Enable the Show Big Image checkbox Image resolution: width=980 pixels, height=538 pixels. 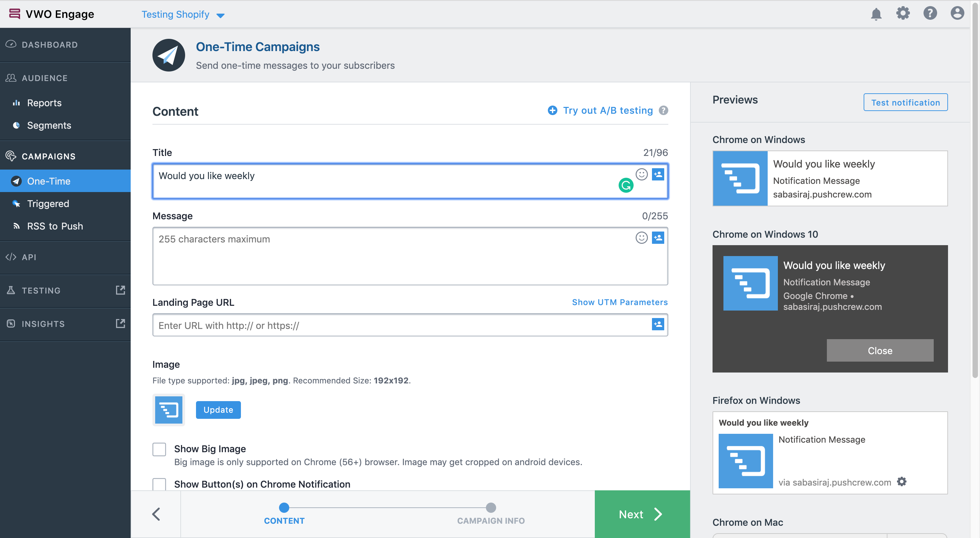pos(159,449)
